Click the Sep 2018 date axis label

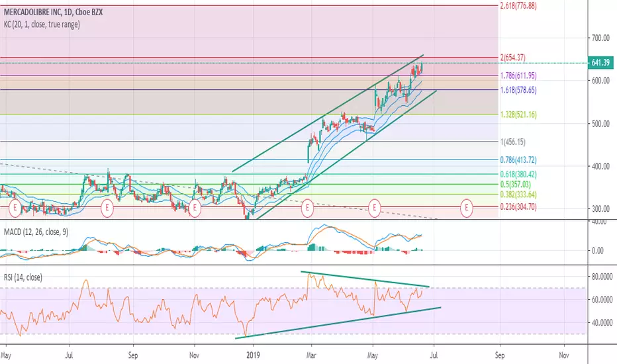(133, 355)
